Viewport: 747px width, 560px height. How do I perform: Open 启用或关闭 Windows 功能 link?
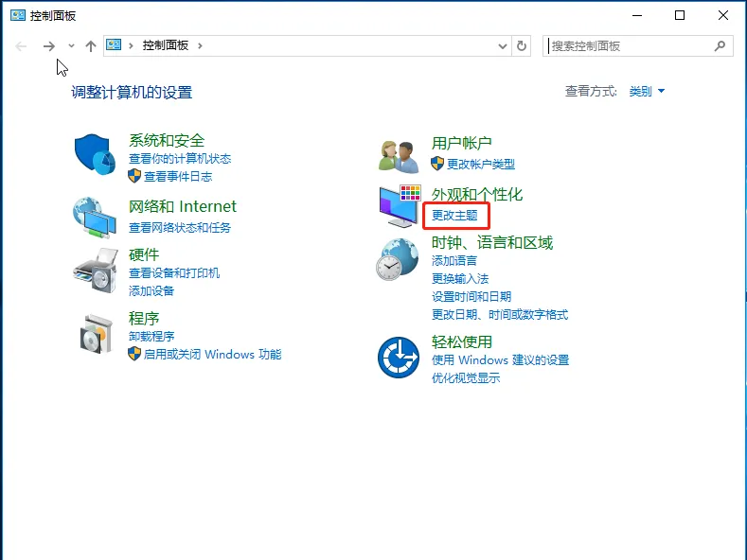click(x=212, y=355)
